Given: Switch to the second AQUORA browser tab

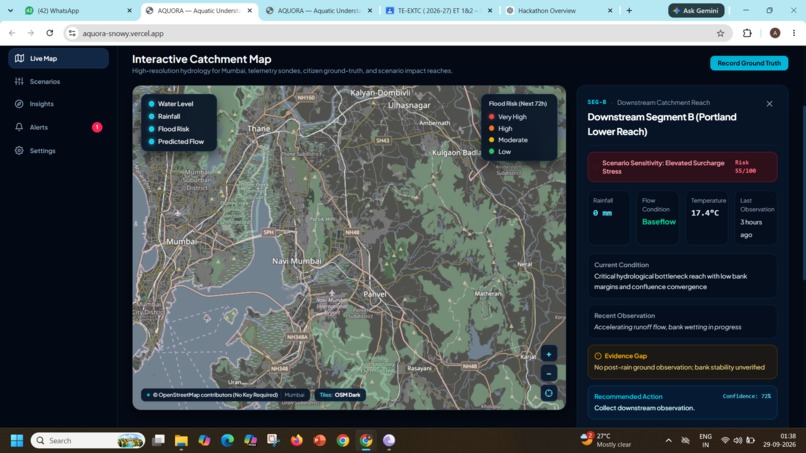Looking at the screenshot, I should pos(319,11).
